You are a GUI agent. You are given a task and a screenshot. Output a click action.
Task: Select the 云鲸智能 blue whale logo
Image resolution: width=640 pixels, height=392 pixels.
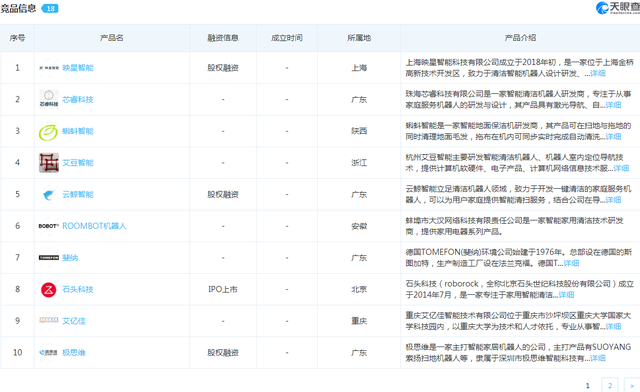(49, 194)
